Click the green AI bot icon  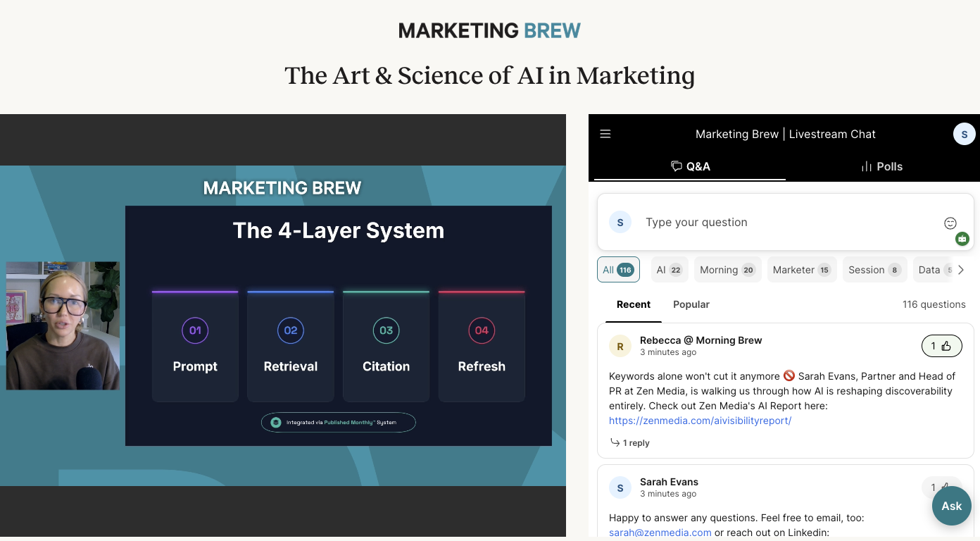(x=962, y=239)
